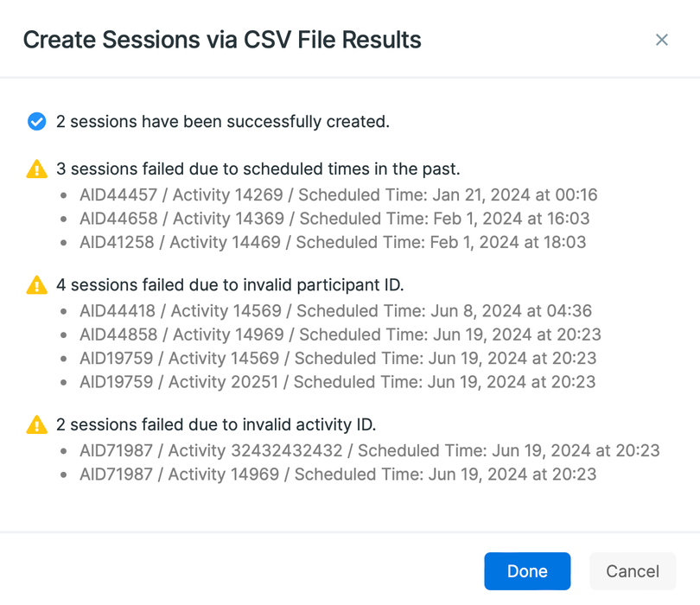Click the X to dismiss the dialog
This screenshot has height=605, width=700.
click(x=661, y=40)
